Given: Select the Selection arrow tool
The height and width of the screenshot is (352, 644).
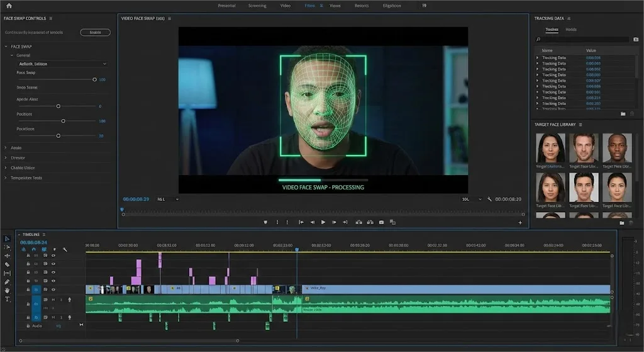Looking at the screenshot, I should pyautogui.click(x=8, y=239).
